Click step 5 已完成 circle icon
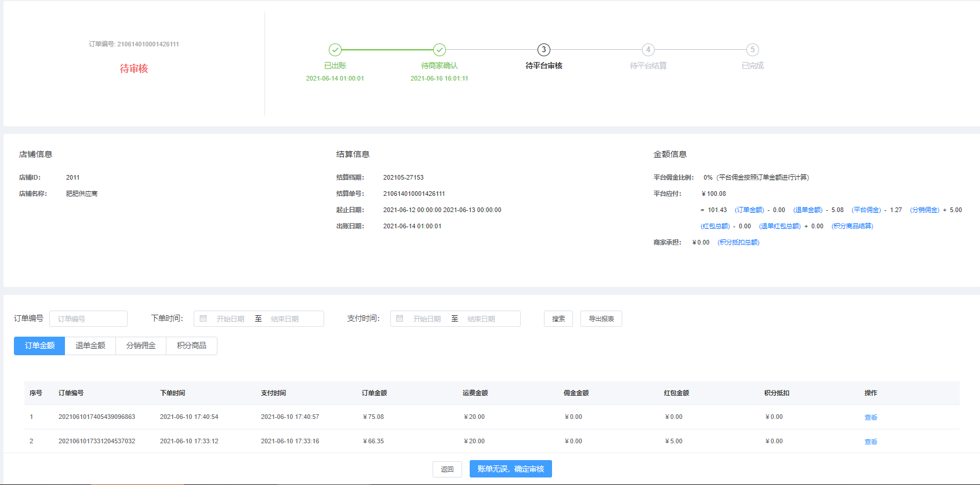980x485 pixels. [x=752, y=50]
